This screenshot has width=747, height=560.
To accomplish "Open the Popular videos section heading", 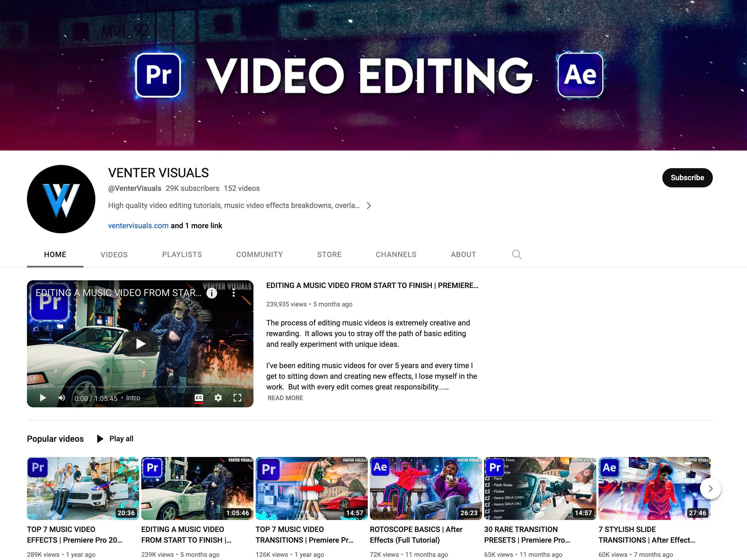I will [x=55, y=439].
